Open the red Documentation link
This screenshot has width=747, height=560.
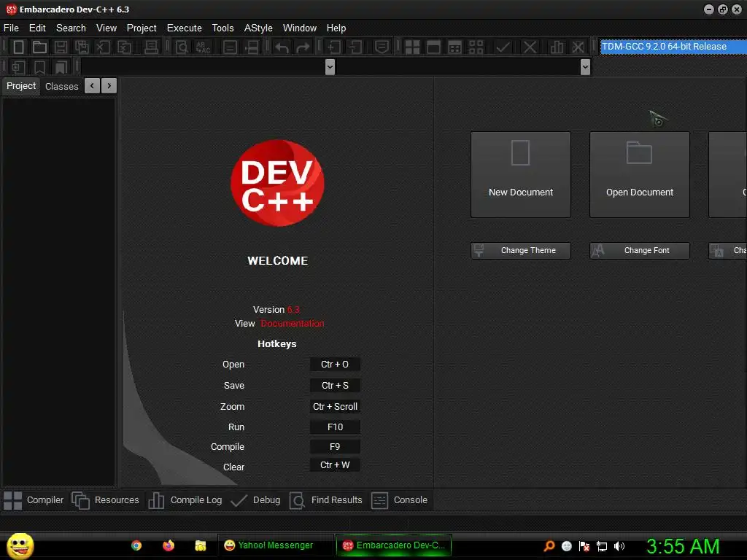tap(293, 323)
